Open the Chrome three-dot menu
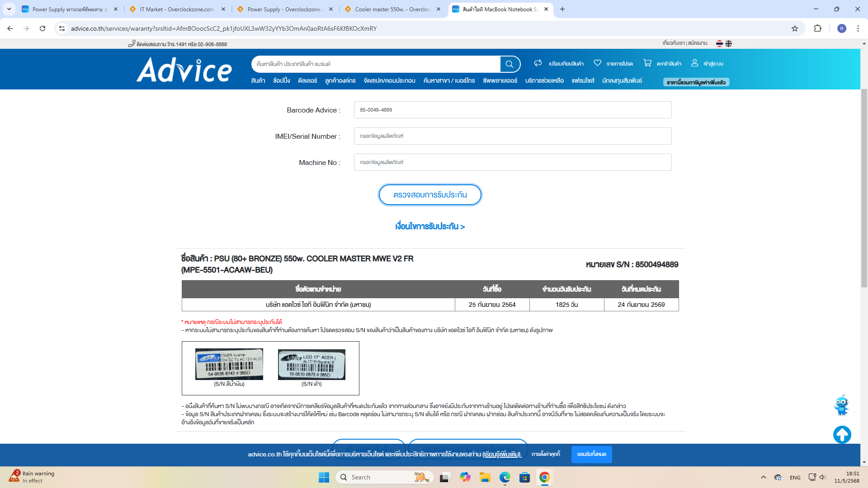This screenshot has height=488, width=868. (x=858, y=28)
